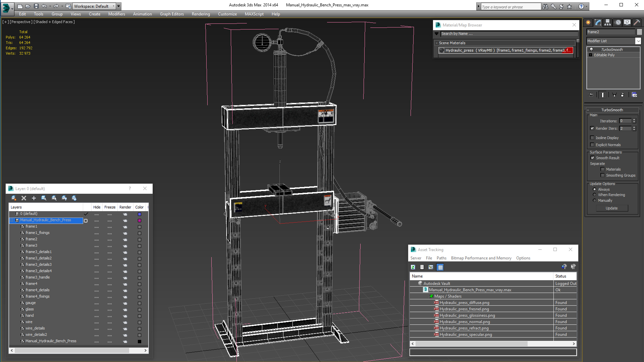
Task: Hide the wire layer visibility
Action: (x=96, y=322)
